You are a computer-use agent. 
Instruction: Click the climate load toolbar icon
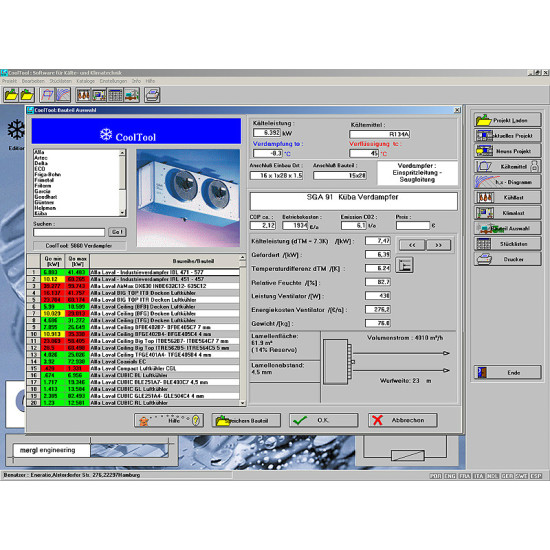pyautogui.click(x=99, y=95)
